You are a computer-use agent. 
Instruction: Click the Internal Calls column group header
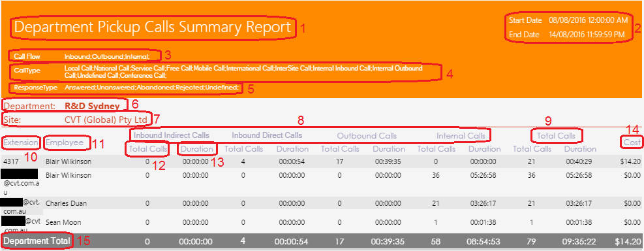coord(461,136)
